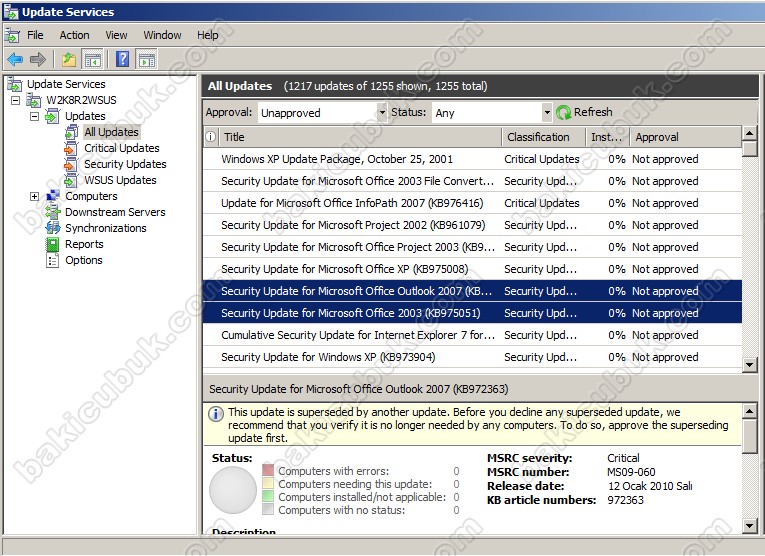Open the View menu
The image size is (765, 556).
click(116, 35)
